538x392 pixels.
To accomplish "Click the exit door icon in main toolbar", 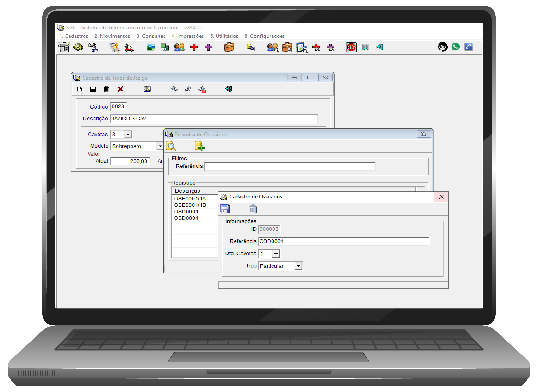I will pyautogui.click(x=380, y=47).
